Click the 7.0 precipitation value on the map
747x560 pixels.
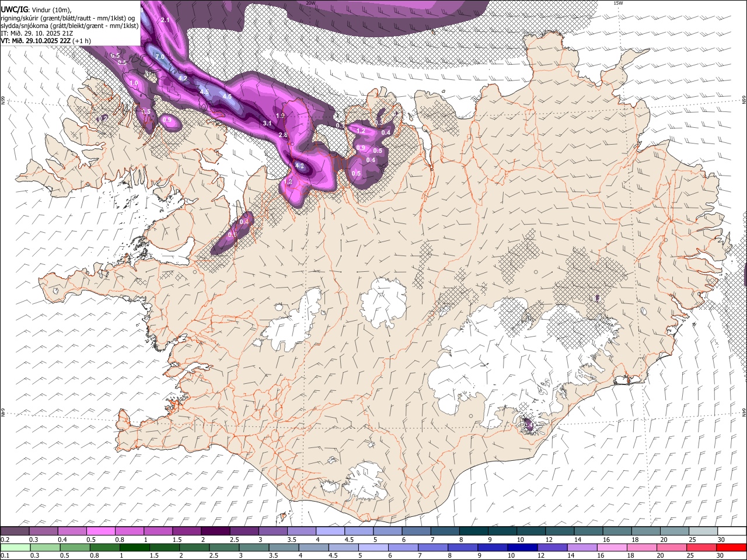click(x=160, y=57)
